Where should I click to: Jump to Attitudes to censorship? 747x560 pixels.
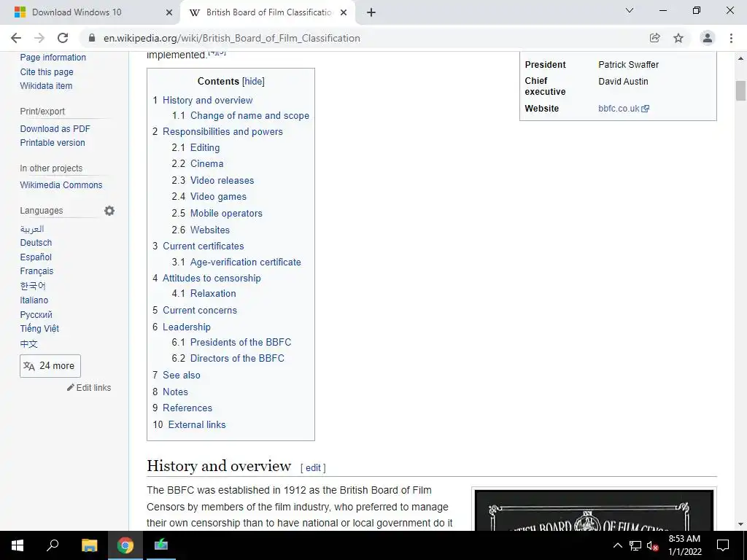pyautogui.click(x=212, y=278)
